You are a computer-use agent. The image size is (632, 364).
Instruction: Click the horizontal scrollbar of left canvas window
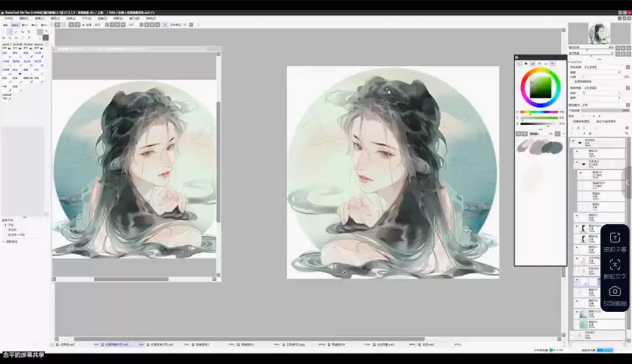tap(123, 279)
